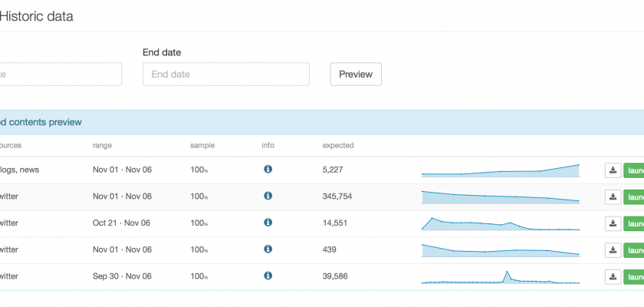Download the blogs, news dataset
644x307 pixels.
tap(613, 170)
